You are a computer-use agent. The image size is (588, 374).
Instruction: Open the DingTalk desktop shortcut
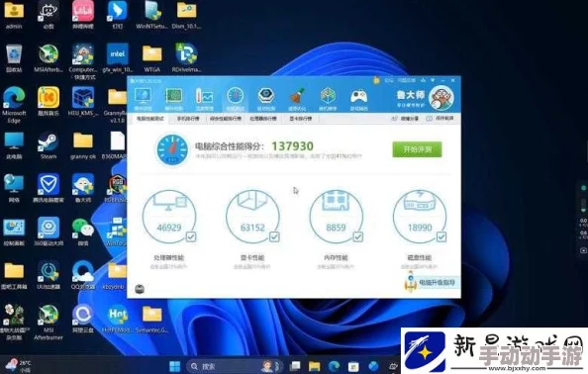[118, 15]
